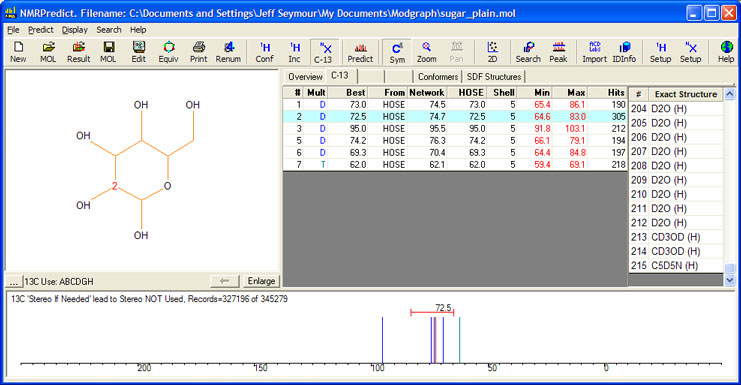This screenshot has height=385, width=741.
Task: Open the structure Edit tool
Action: pyautogui.click(x=138, y=52)
